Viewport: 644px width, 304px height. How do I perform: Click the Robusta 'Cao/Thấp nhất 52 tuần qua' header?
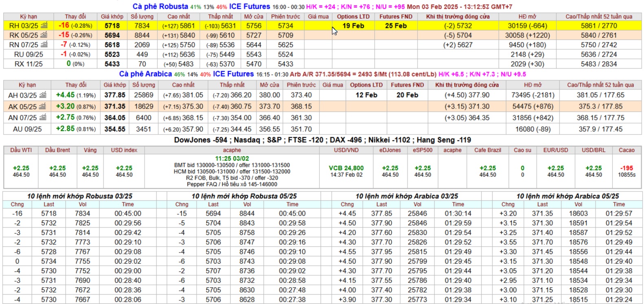tap(599, 17)
